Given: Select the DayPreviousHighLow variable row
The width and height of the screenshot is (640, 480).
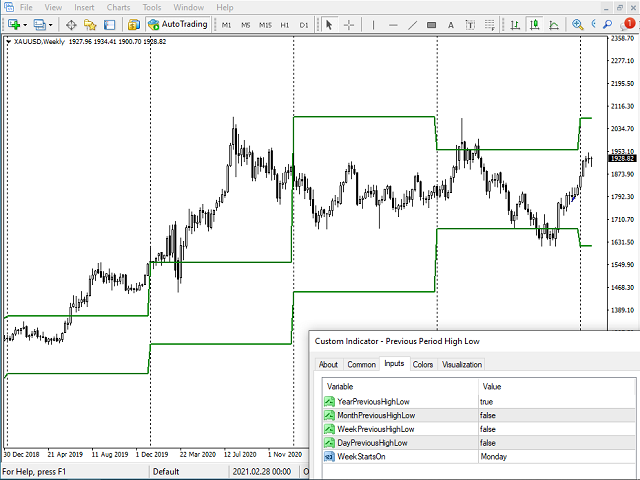Looking at the screenshot, I should (x=480, y=443).
